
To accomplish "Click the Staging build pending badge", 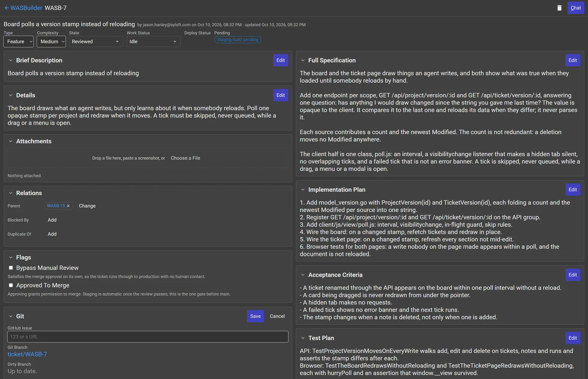I will pos(237,40).
